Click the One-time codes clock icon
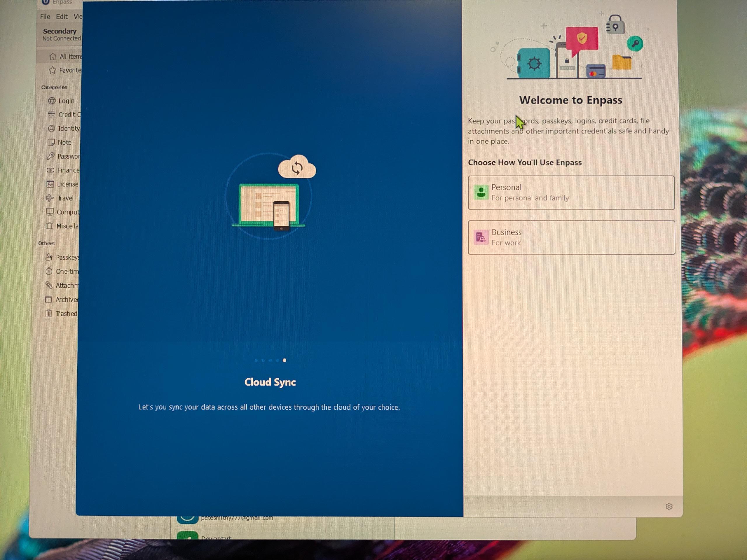747x560 pixels. click(x=49, y=271)
